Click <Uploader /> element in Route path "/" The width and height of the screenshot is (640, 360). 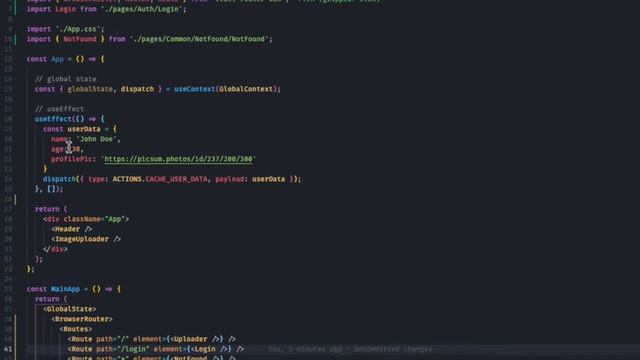195,339
